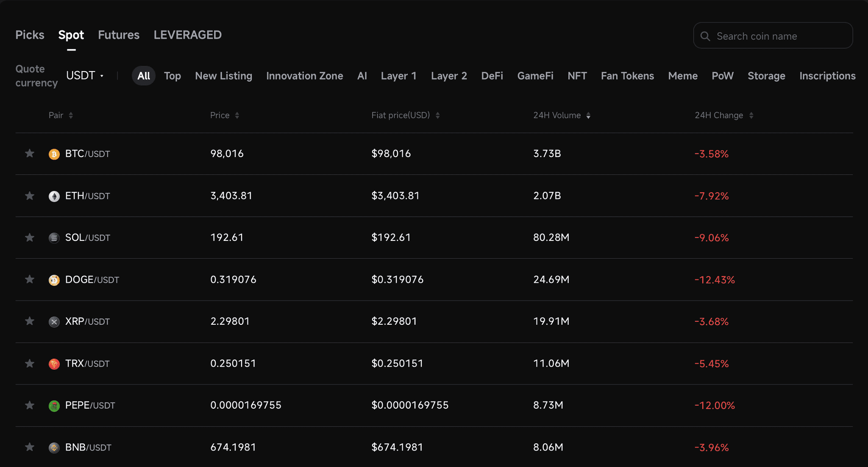Sort by Price column arrows
This screenshot has width=868, height=467.
pyautogui.click(x=237, y=115)
